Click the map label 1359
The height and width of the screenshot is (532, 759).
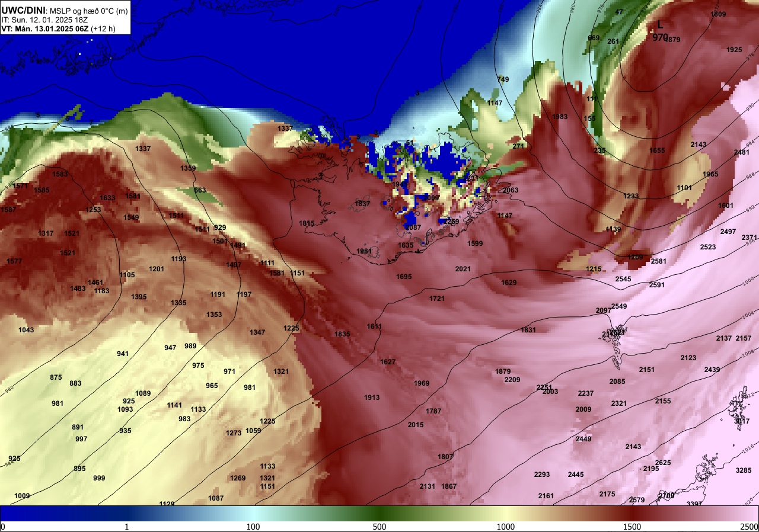pos(188,168)
